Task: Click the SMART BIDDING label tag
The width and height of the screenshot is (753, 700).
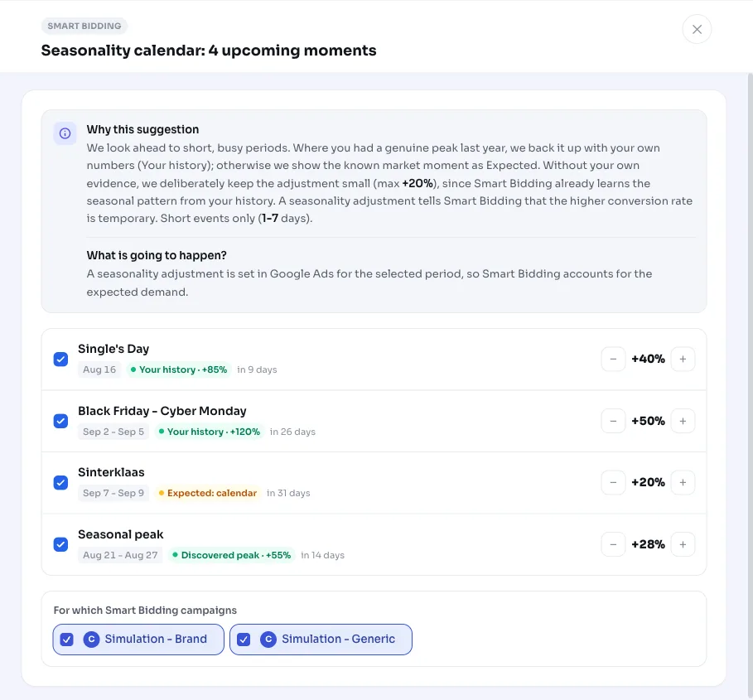Action: (x=84, y=26)
